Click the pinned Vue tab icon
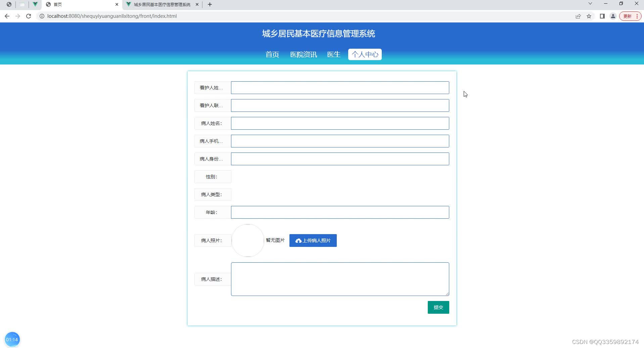Screen dimensions: 644x348 tap(35, 4)
